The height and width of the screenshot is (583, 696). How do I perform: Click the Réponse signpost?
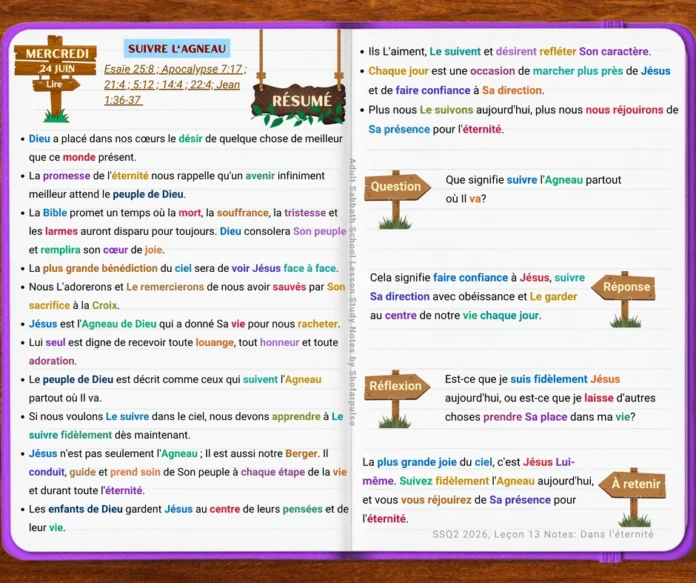coord(624,299)
